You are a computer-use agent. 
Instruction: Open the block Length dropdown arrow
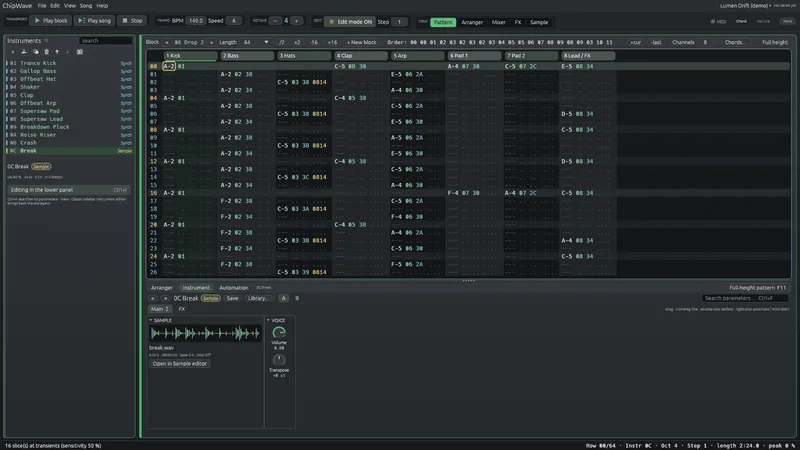point(266,42)
